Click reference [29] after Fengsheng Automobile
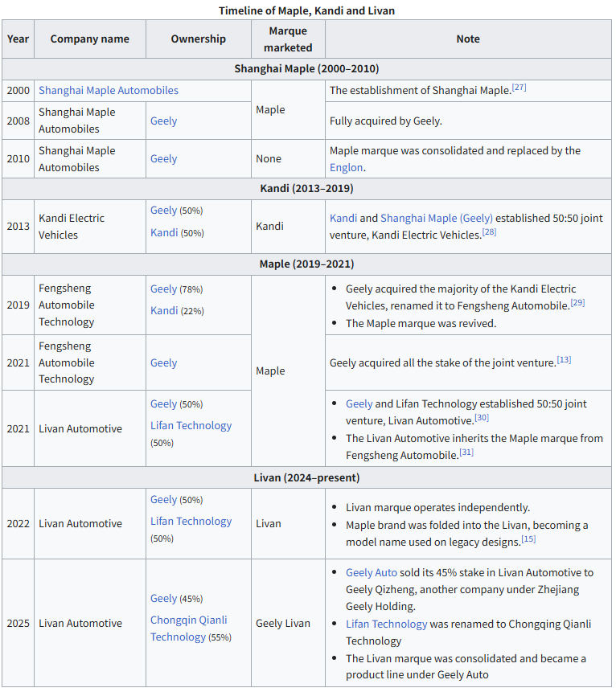616x692 pixels. click(577, 303)
